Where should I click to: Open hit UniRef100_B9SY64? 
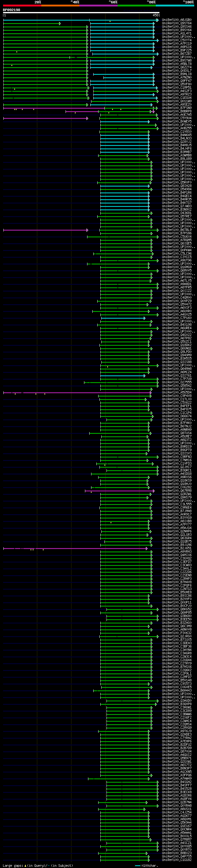pos(177,30)
